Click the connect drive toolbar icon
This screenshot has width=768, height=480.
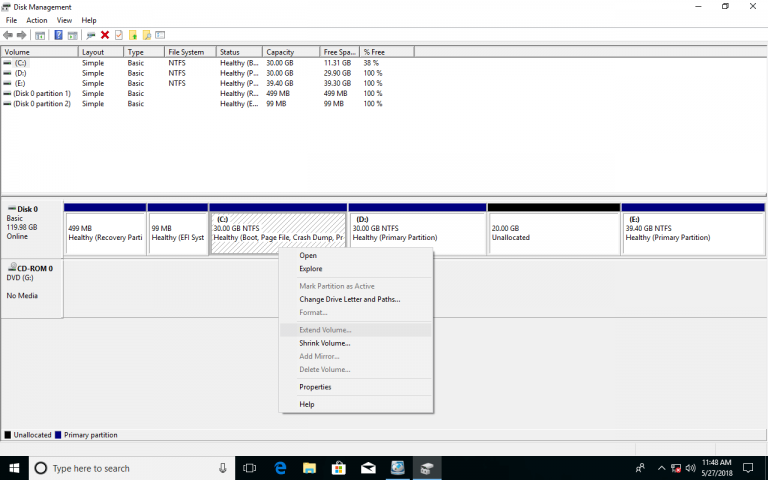(91, 35)
